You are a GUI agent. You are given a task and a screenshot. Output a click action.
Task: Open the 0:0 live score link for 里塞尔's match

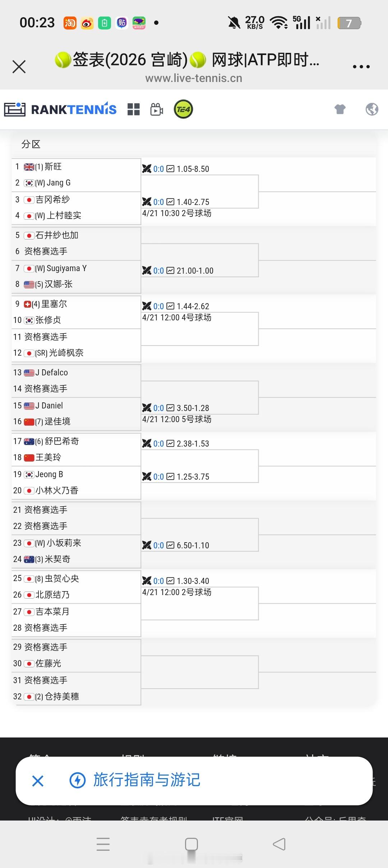point(158,306)
